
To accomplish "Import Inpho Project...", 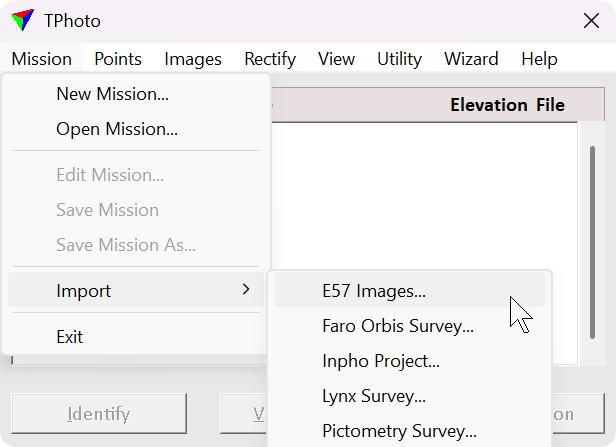I will tap(409, 361).
